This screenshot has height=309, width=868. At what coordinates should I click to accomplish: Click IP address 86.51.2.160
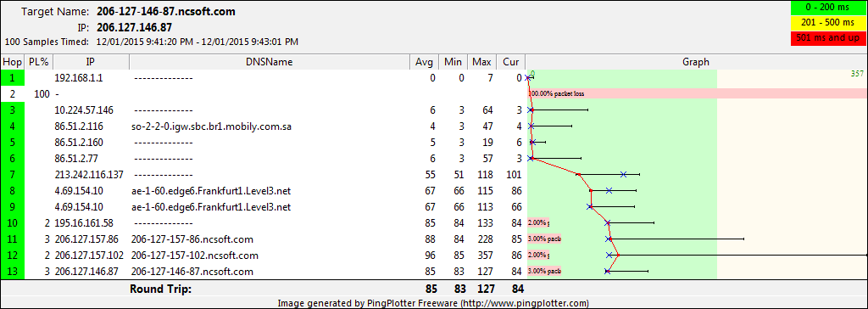pos(79,143)
